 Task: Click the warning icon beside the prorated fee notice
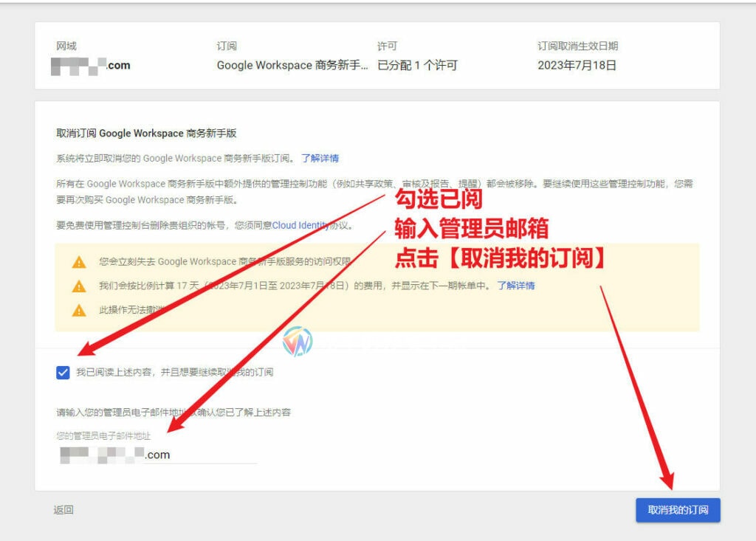pos(79,286)
